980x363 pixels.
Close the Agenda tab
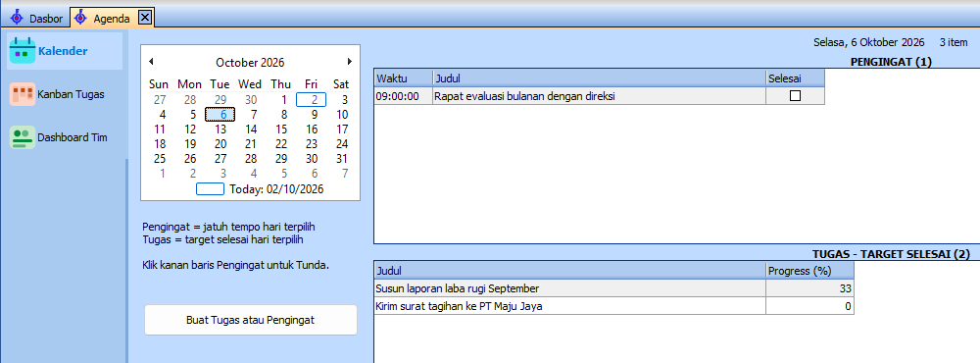pyautogui.click(x=144, y=18)
